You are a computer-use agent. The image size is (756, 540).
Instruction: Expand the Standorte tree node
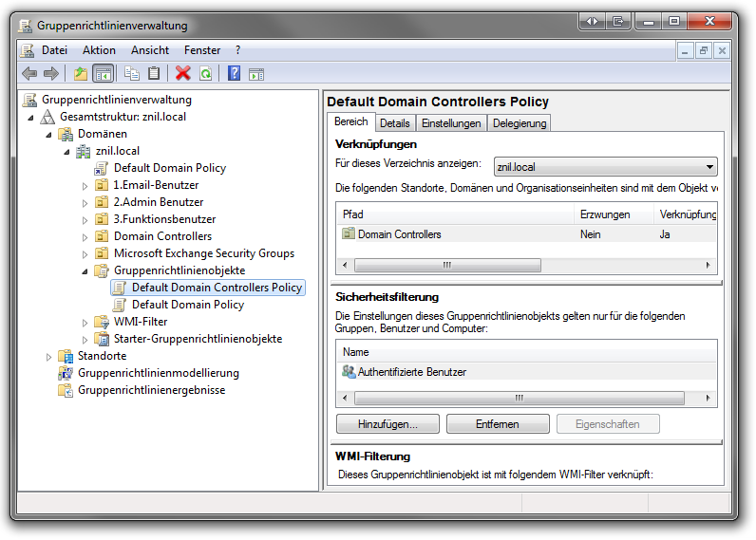pyautogui.click(x=49, y=357)
